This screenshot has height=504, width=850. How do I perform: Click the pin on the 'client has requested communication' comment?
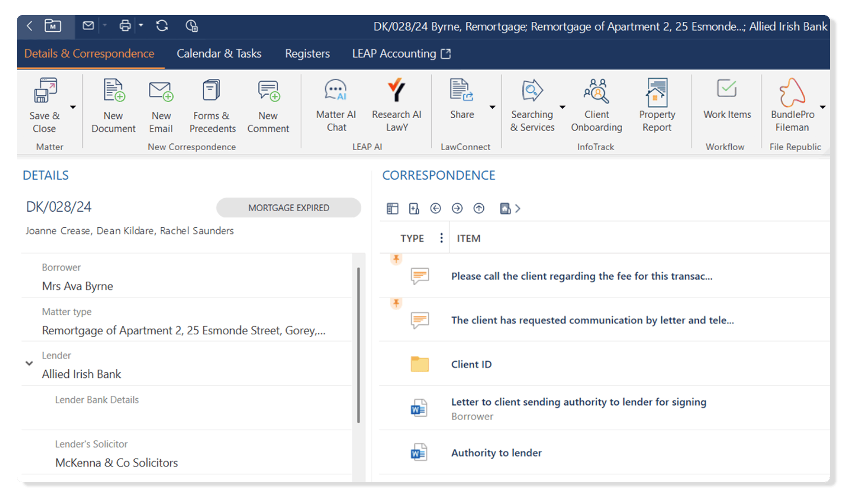(396, 303)
